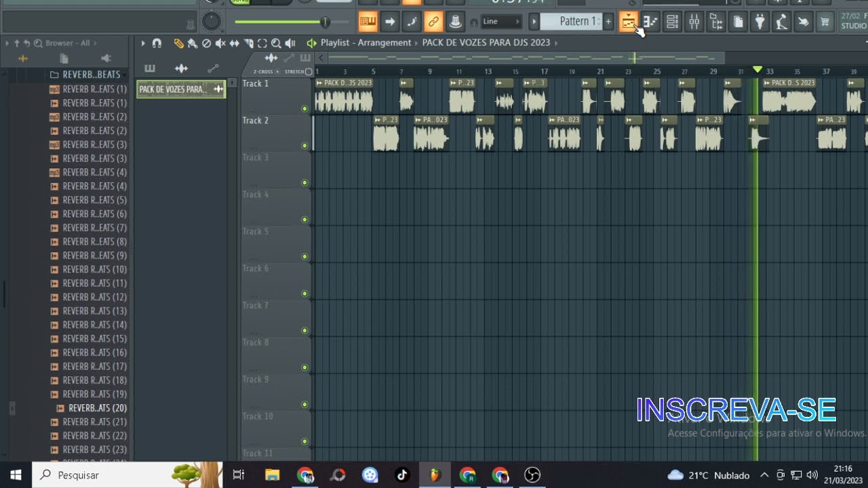Select the Paint brush tool in playlist
Screen dimensions: 868x488
(192, 43)
